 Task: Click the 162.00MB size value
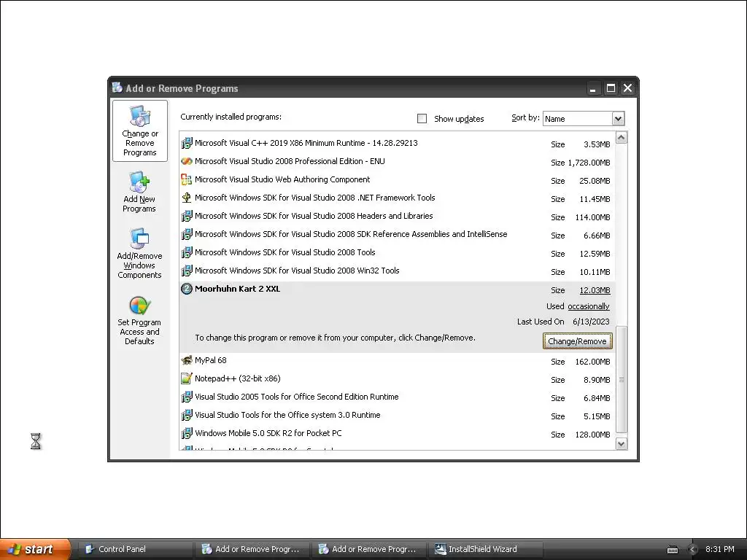point(592,362)
